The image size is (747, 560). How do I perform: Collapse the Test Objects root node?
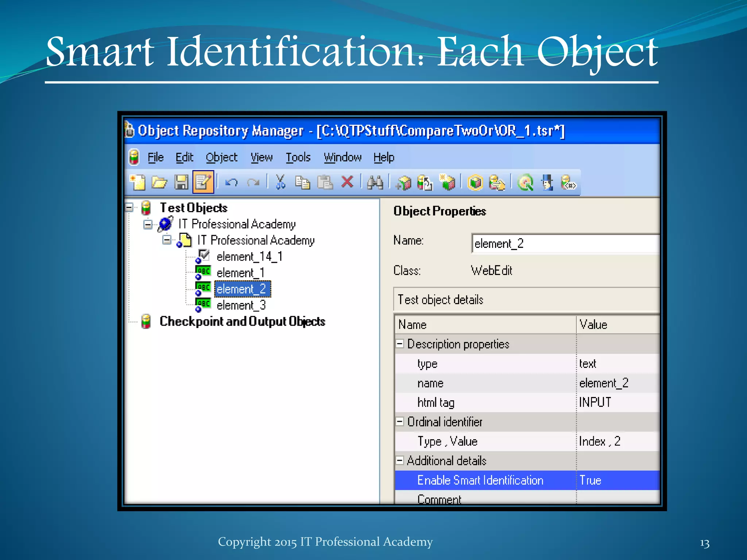pyautogui.click(x=129, y=207)
